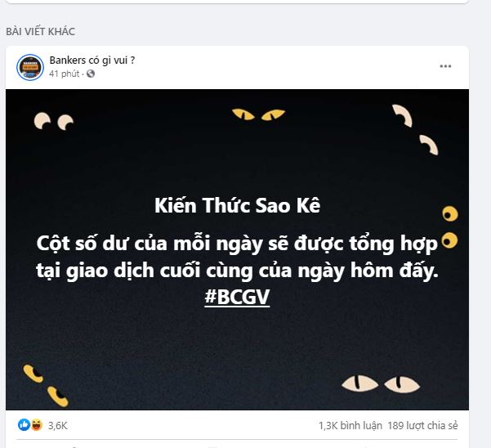View the 3,6K reactions count list

click(x=58, y=425)
